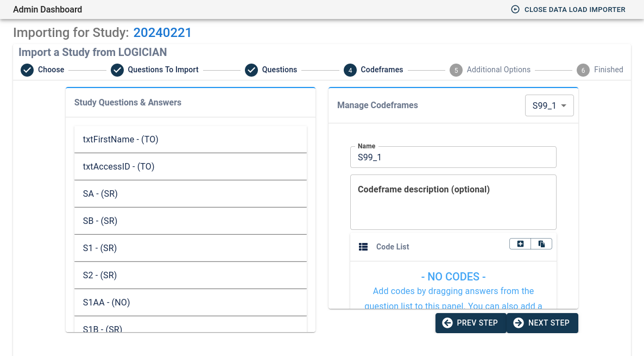The height and width of the screenshot is (356, 644).
Task: Go to Prev Step
Action: point(470,323)
